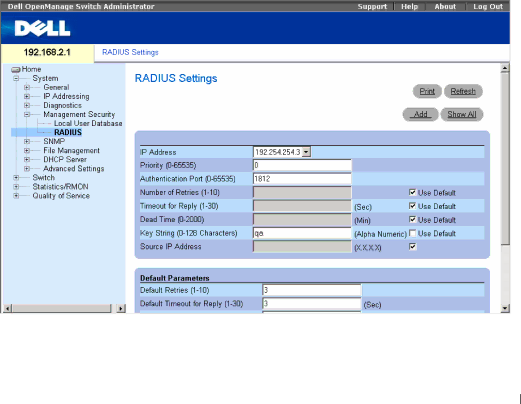Select the RADIUS Settings tab
Image resolution: width=521 pixels, height=404 pixels.
point(130,52)
